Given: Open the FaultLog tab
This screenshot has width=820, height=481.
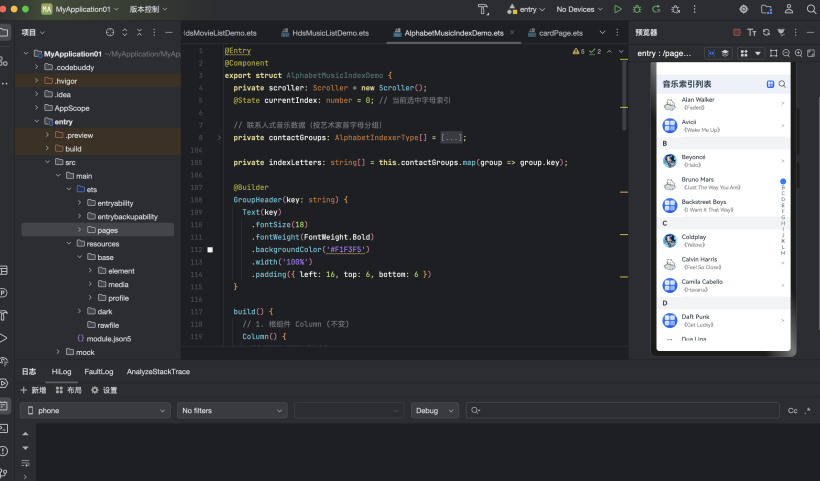Looking at the screenshot, I should tap(98, 371).
